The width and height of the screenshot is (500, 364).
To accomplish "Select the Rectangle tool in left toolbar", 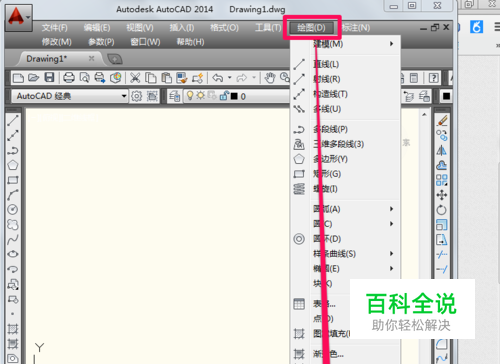I will click(13, 180).
